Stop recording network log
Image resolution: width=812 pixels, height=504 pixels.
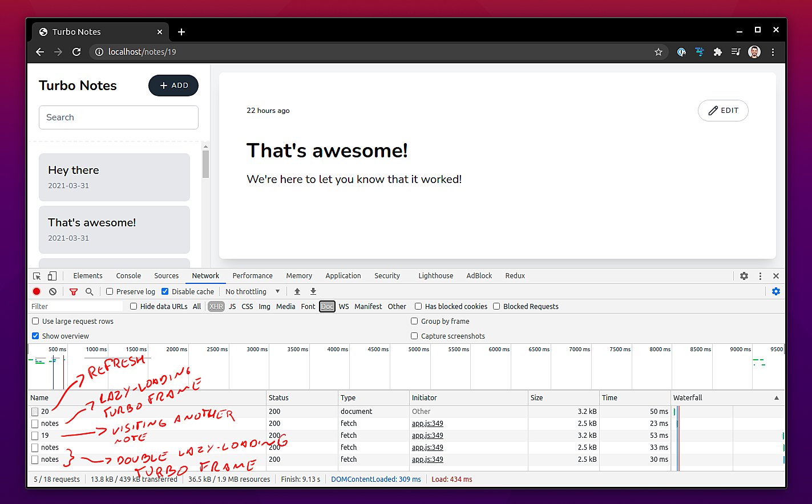point(37,291)
